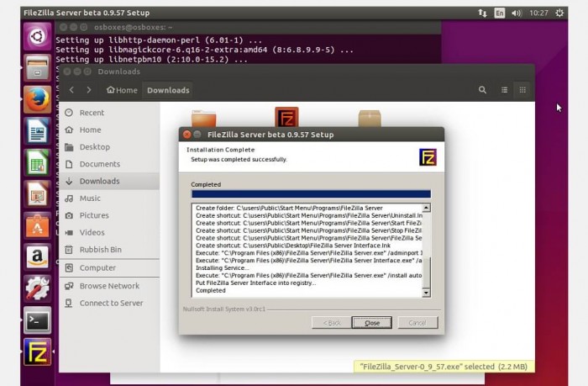
Task: Select Downloads in the sidebar
Action: [109, 181]
